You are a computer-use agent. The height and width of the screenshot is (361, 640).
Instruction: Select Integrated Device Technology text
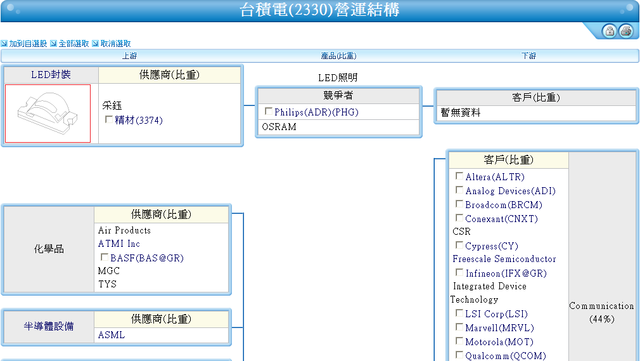point(488,293)
